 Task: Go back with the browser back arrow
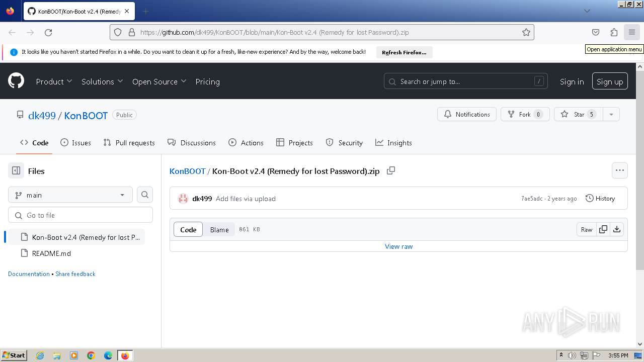tap(12, 32)
